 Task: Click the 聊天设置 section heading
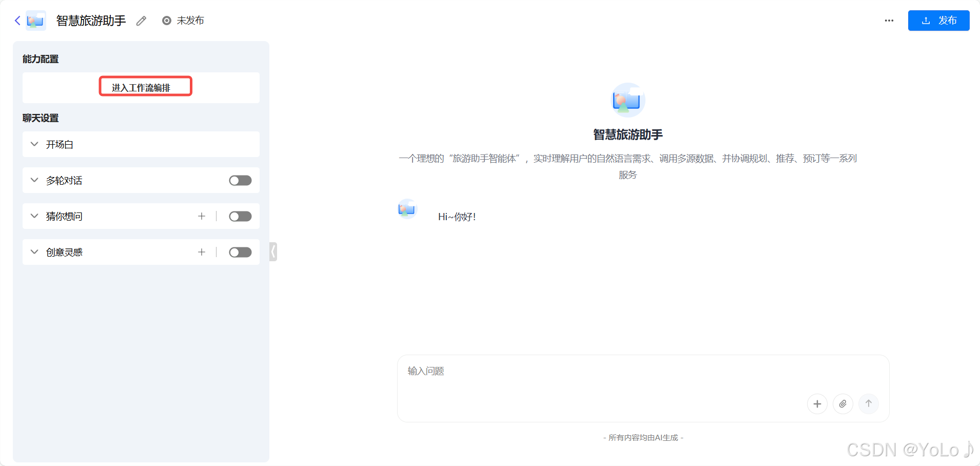click(41, 118)
